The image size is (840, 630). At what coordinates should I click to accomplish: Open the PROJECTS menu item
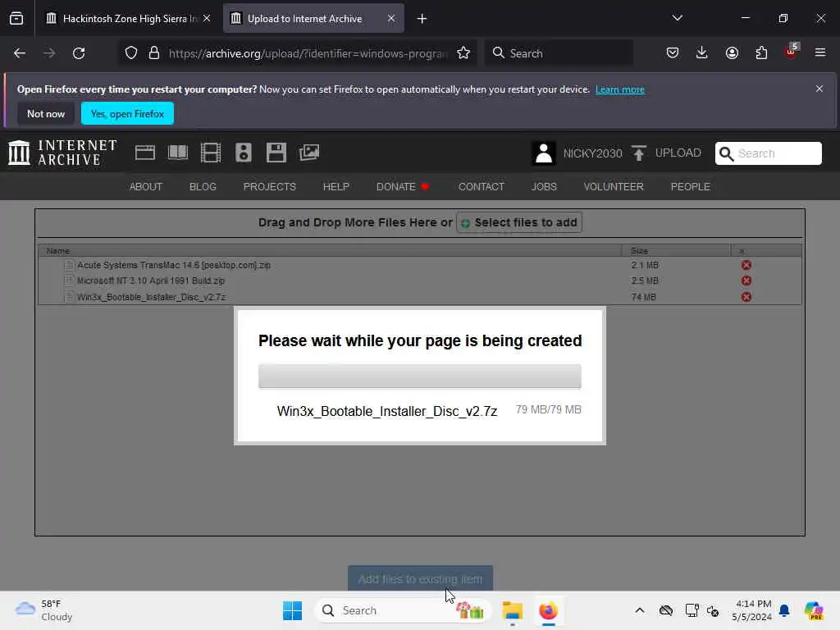(x=269, y=187)
